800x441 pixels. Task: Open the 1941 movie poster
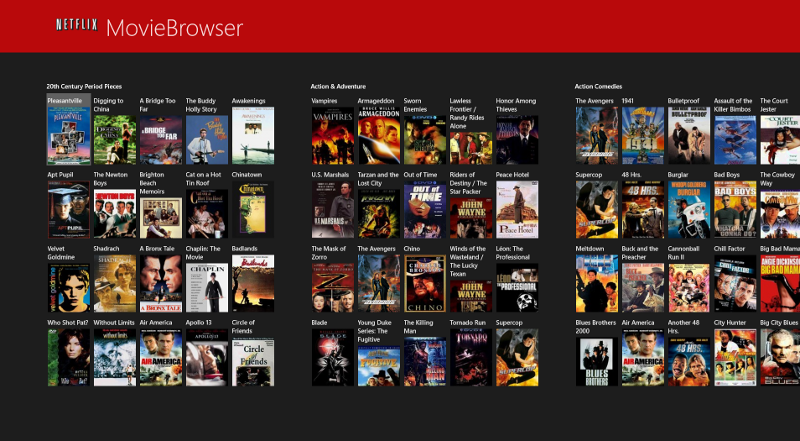point(642,135)
